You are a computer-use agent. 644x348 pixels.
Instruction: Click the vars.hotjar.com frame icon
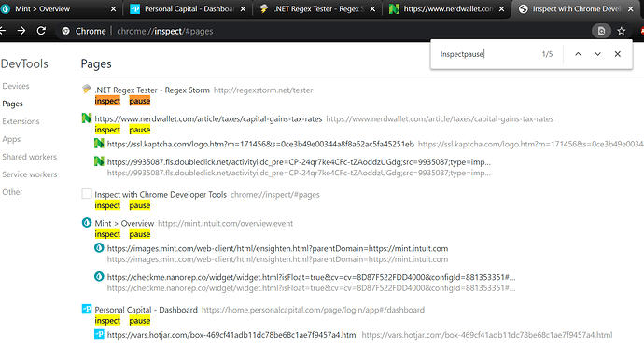click(x=99, y=334)
